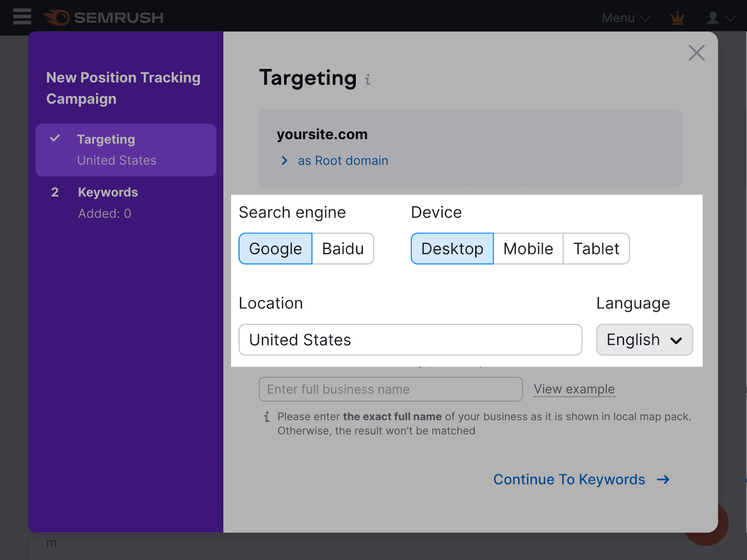Image resolution: width=747 pixels, height=560 pixels.
Task: Click the business name input field
Action: tap(390, 389)
